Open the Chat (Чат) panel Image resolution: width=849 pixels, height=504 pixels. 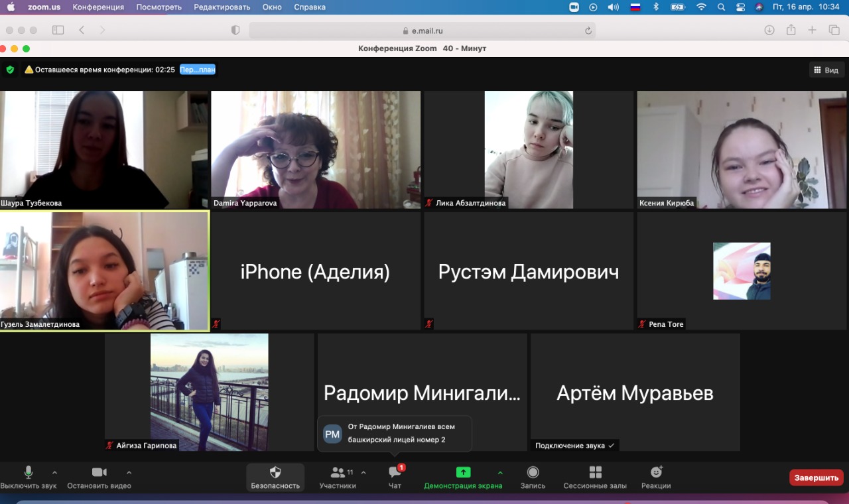(395, 473)
